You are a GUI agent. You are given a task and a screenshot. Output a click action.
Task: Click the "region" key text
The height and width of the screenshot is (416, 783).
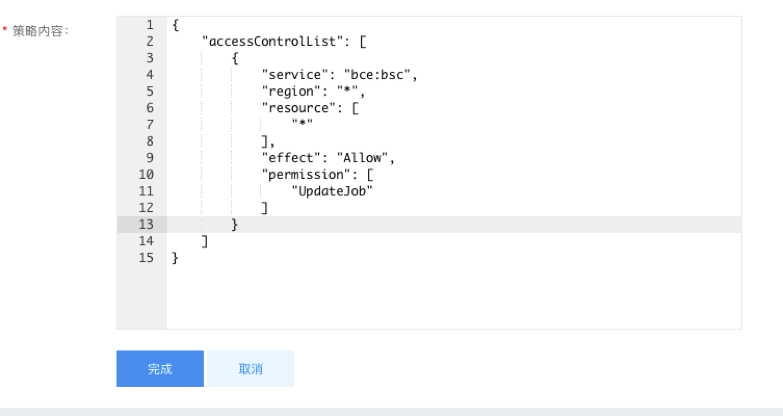coord(291,91)
